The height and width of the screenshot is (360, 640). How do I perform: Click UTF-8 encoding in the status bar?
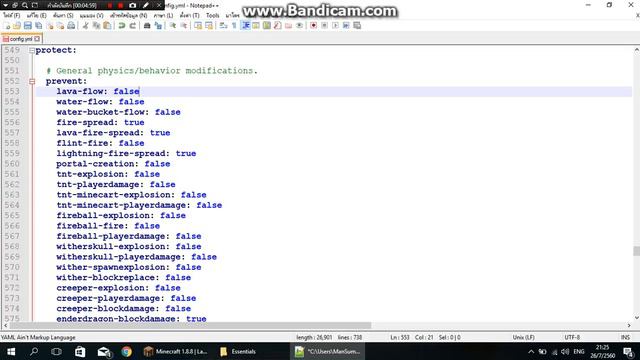(572, 337)
